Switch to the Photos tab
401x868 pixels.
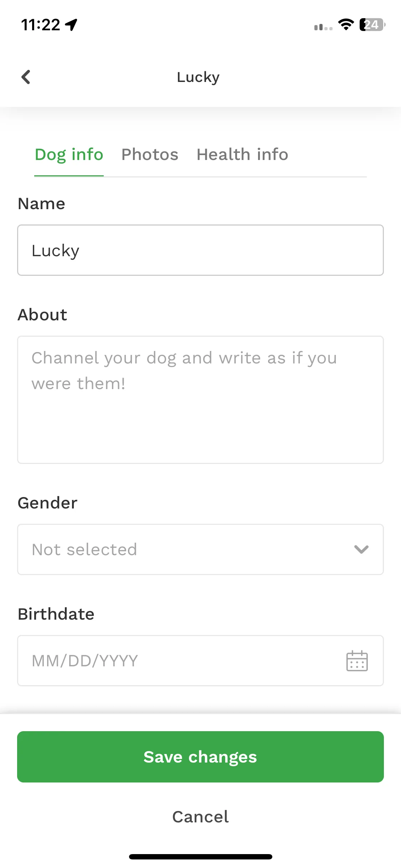coord(150,155)
